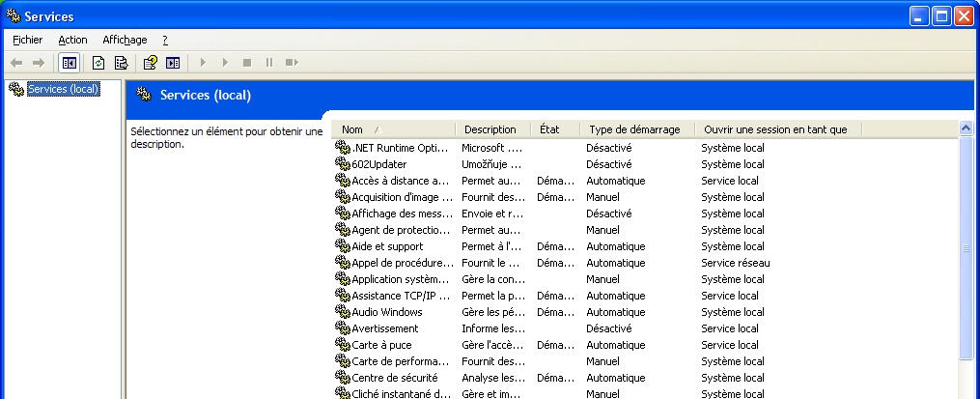Click the vertical scrollbar up arrow
980x399 pixels.
click(966, 128)
